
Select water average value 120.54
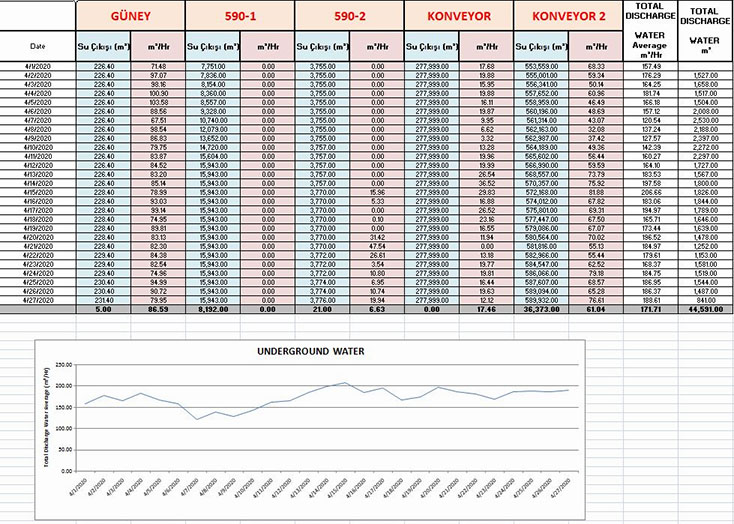click(650, 120)
